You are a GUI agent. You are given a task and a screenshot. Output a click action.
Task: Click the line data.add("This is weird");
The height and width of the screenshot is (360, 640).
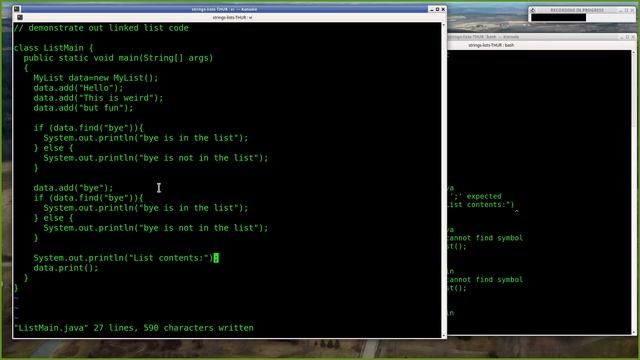pos(98,98)
